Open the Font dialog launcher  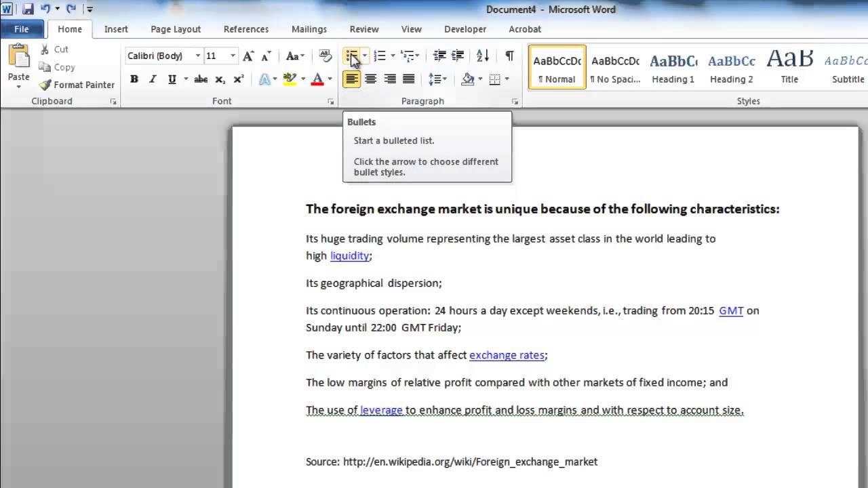tap(330, 102)
